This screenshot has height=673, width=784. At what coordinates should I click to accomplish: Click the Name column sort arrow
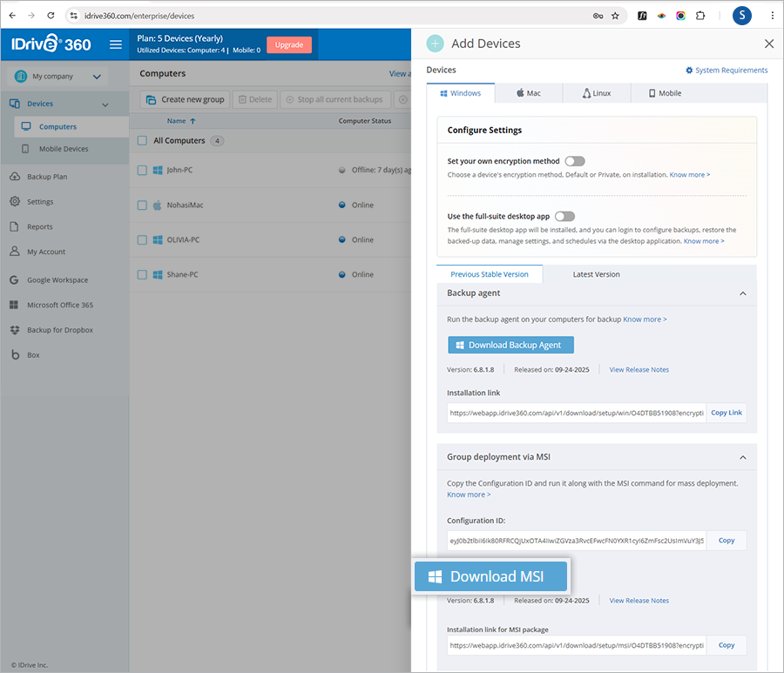(x=193, y=121)
